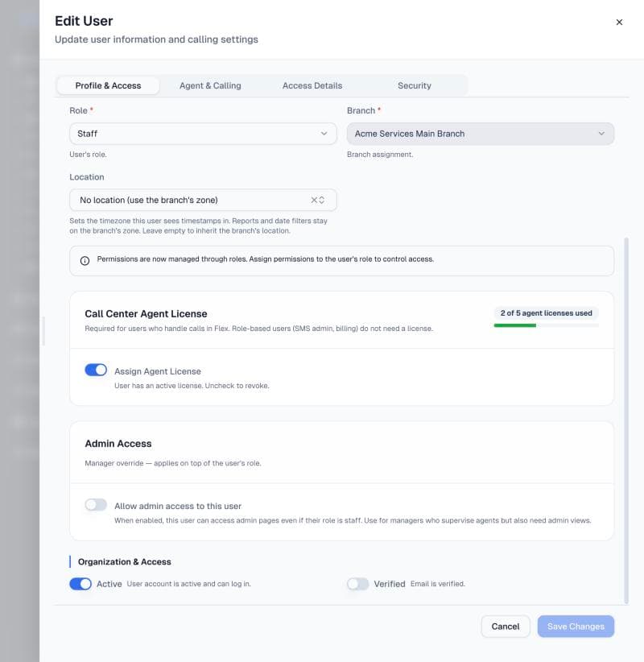The image size is (644, 662).
Task: Click the Cancel button
Action: [506, 626]
